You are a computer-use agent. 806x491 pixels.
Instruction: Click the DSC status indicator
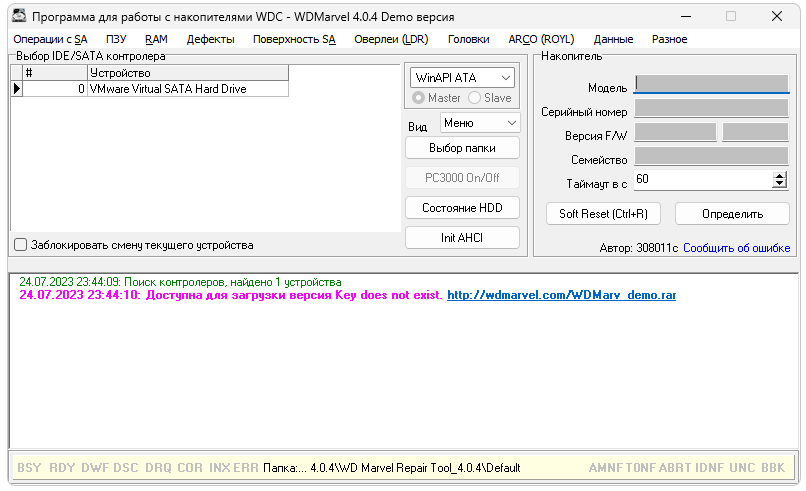coord(125,468)
